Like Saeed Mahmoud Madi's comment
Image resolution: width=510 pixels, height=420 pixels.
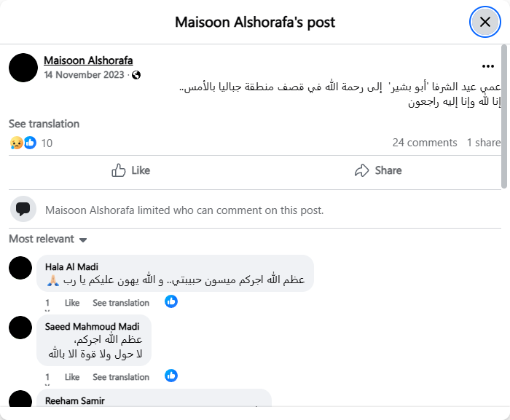72,377
